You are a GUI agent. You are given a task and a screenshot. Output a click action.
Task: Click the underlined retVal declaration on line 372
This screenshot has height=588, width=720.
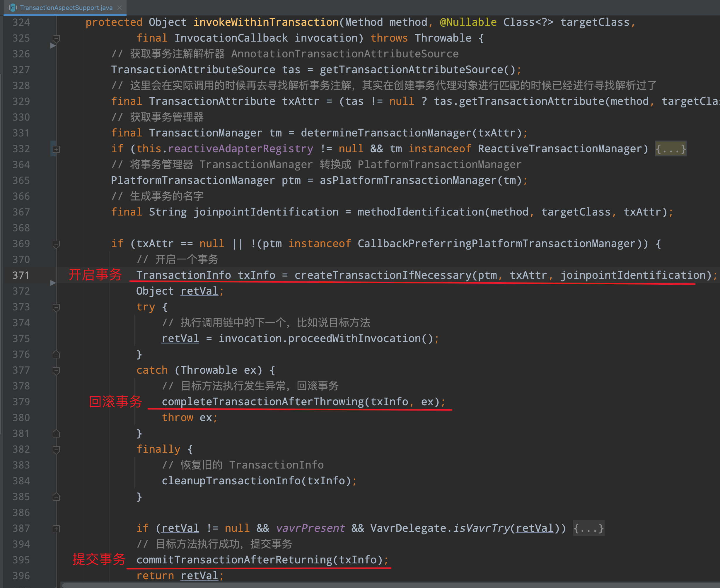coord(199,291)
